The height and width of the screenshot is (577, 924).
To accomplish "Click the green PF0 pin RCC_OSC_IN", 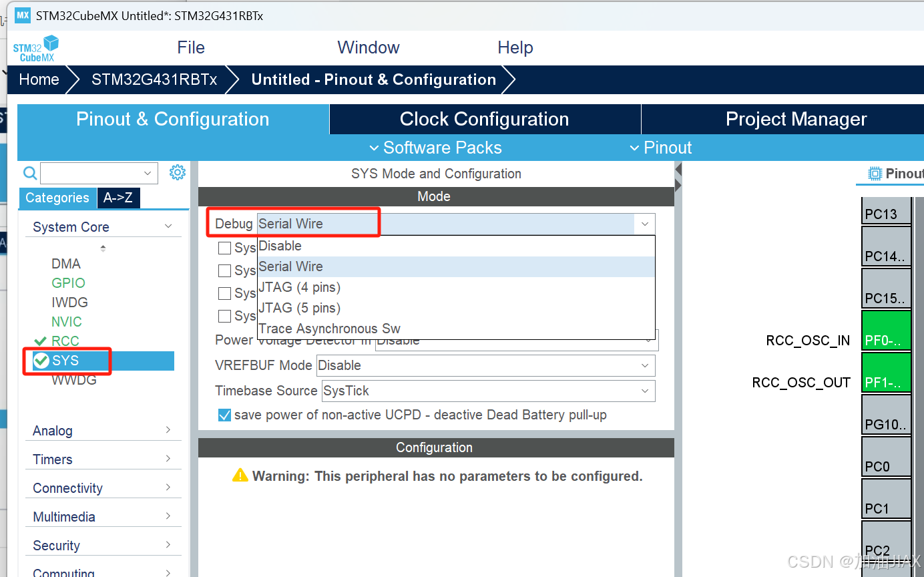I will coord(886,331).
